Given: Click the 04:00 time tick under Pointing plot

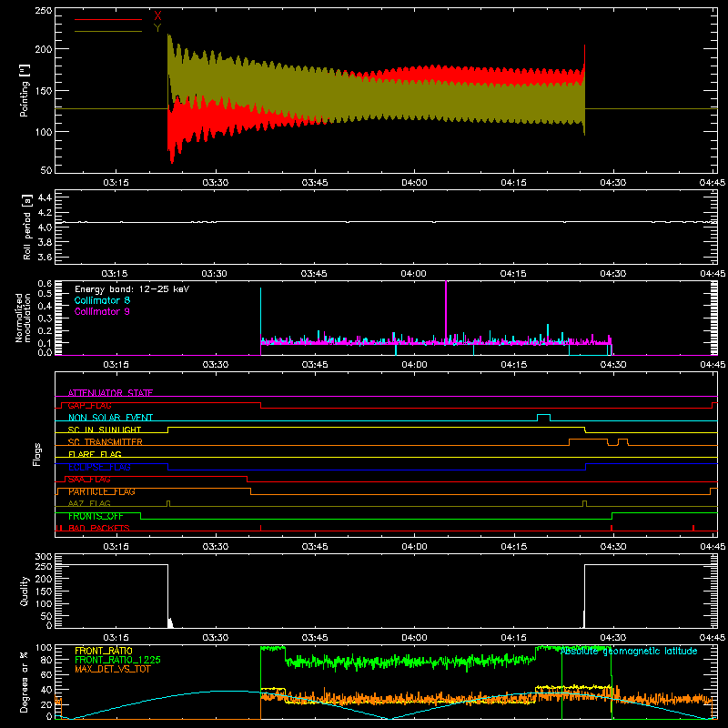Looking at the screenshot, I should point(414,183).
